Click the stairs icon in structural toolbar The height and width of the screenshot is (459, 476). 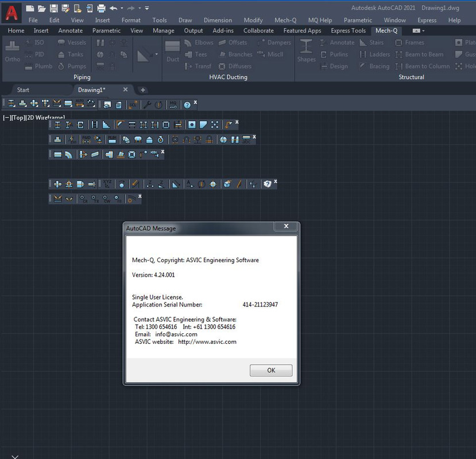click(106, 125)
